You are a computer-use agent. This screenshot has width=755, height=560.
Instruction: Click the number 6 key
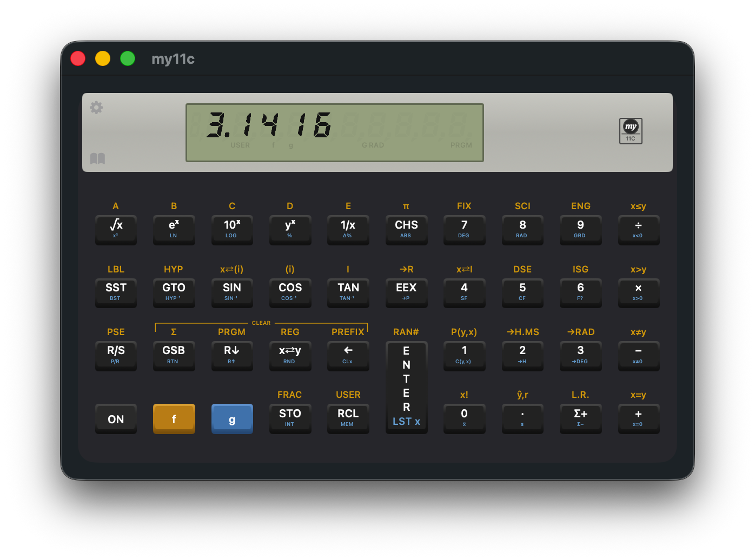pyautogui.click(x=580, y=292)
